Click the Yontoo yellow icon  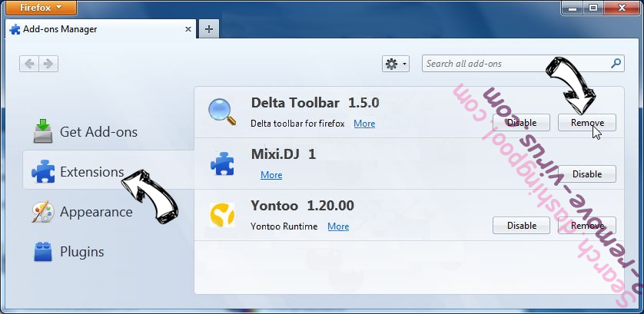pyautogui.click(x=222, y=215)
